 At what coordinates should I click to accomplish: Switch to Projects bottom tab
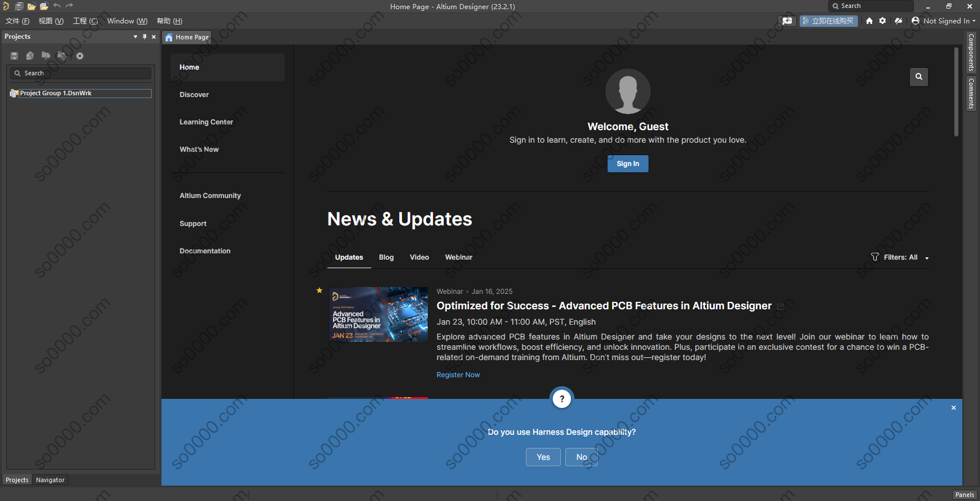click(17, 480)
